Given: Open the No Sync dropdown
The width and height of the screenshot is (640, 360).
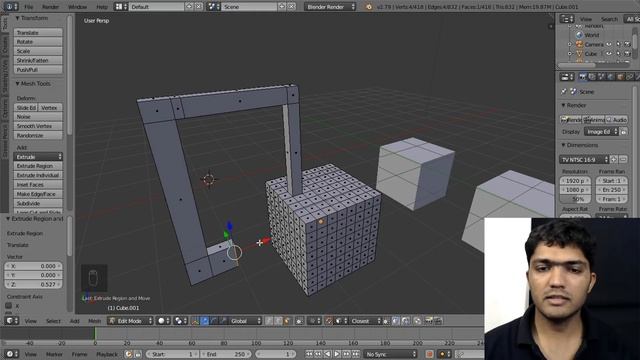Looking at the screenshot, I should [391, 354].
